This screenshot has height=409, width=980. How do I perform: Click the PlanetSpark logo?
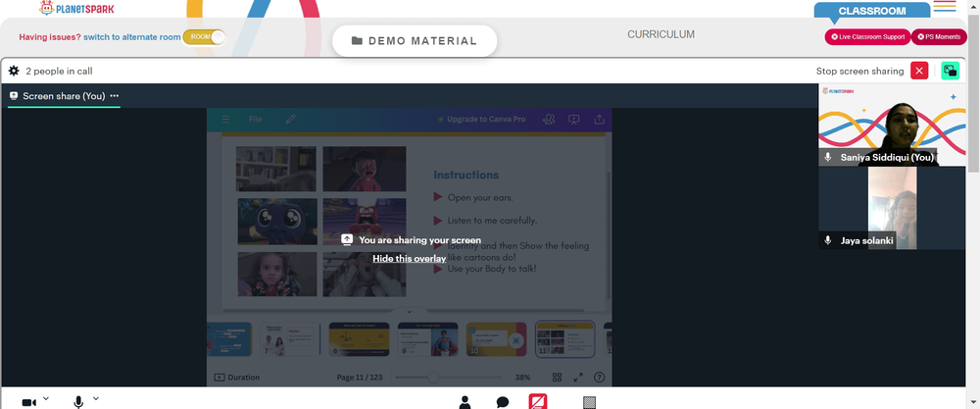click(76, 8)
